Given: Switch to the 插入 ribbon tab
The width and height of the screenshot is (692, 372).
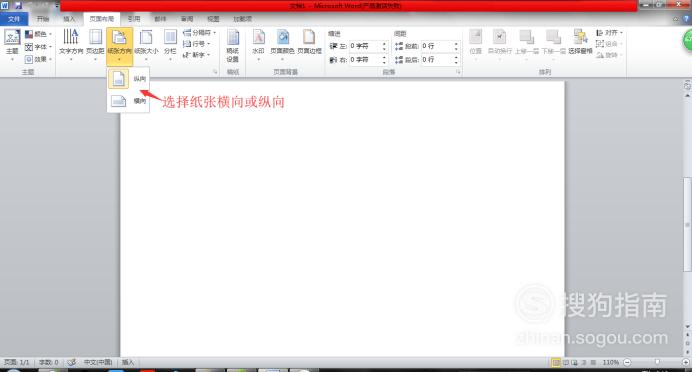Looking at the screenshot, I should pos(69,19).
